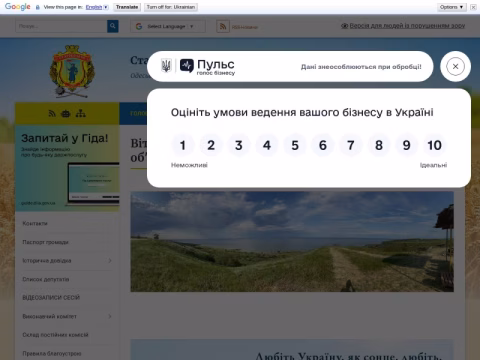Click the Google logo in translate bar
Viewport: 480px width, 360px height.
click(x=18, y=7)
